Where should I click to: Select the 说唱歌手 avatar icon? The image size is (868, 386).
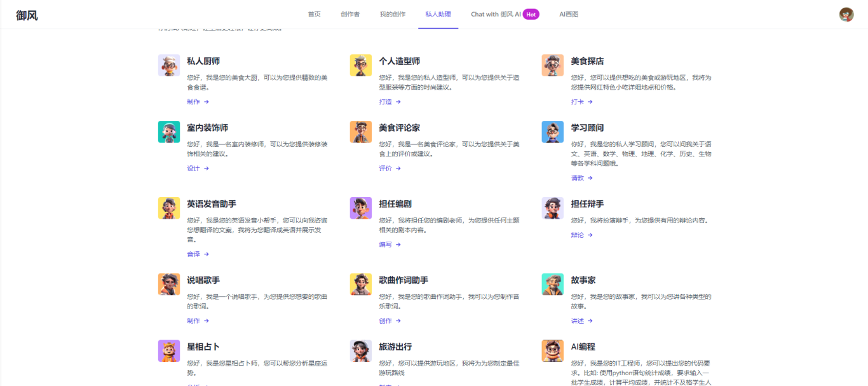click(x=169, y=284)
